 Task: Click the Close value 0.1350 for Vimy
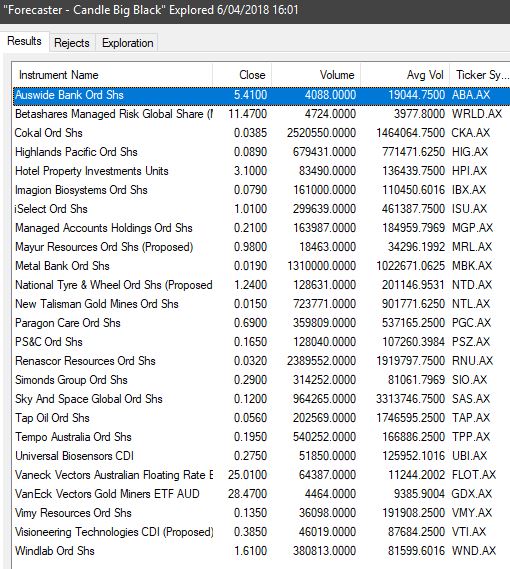click(x=250, y=513)
